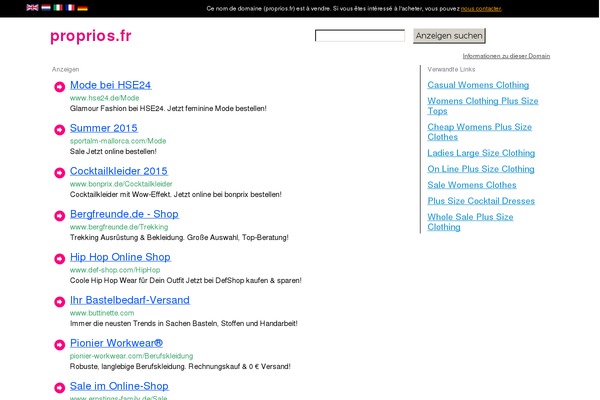Open 'Plus Size Cocktail Dresses' link
Screen dimensions: 600x400
(x=481, y=201)
